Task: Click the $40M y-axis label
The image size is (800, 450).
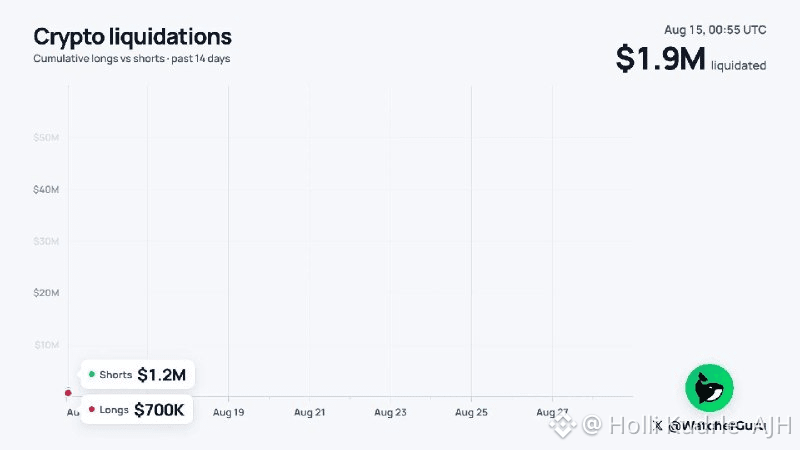Action: pyautogui.click(x=46, y=190)
